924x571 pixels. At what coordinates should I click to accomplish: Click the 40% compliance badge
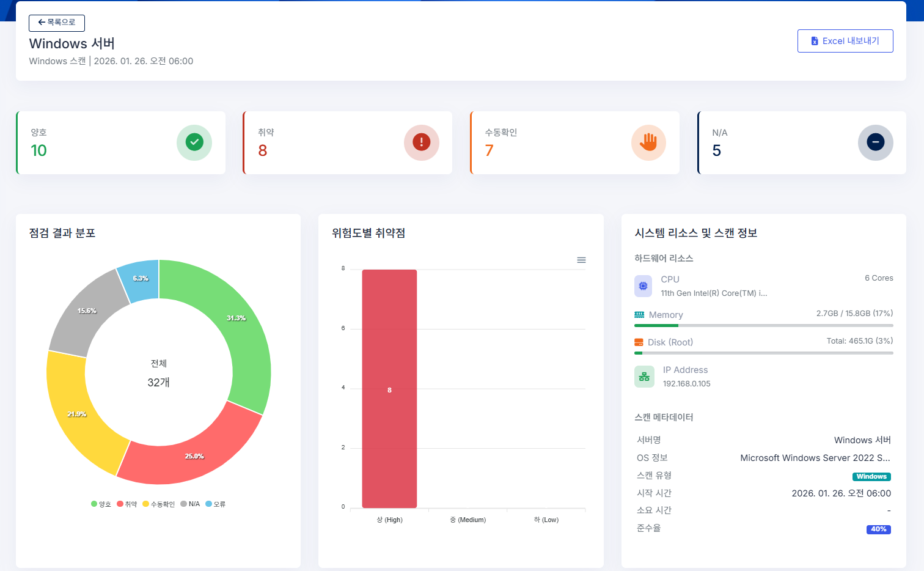(878, 529)
